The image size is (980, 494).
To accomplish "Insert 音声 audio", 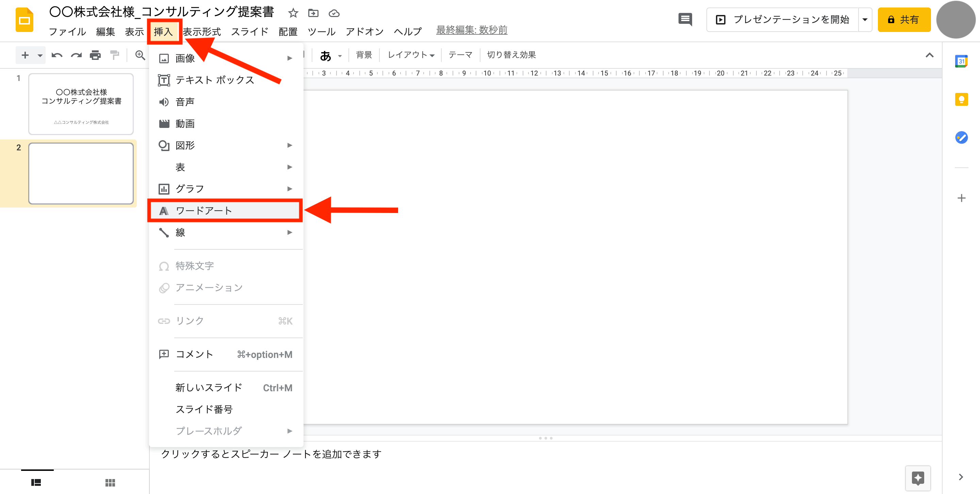I will click(x=226, y=101).
